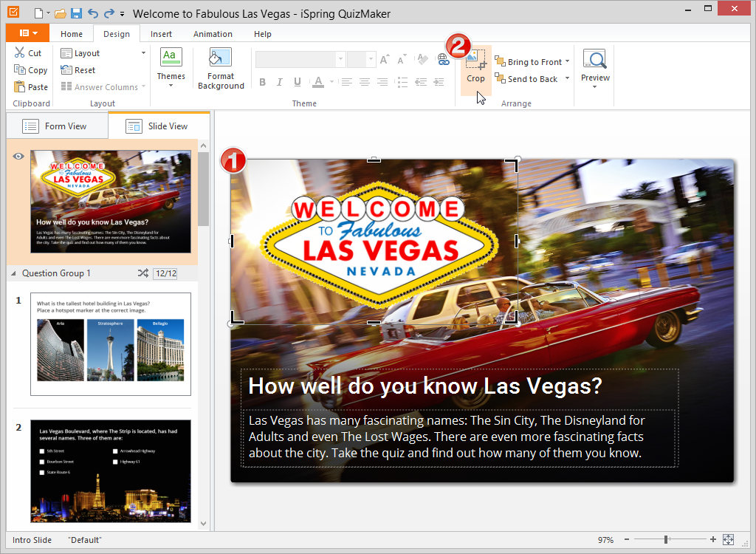Open the Themes dropdown

(x=171, y=68)
